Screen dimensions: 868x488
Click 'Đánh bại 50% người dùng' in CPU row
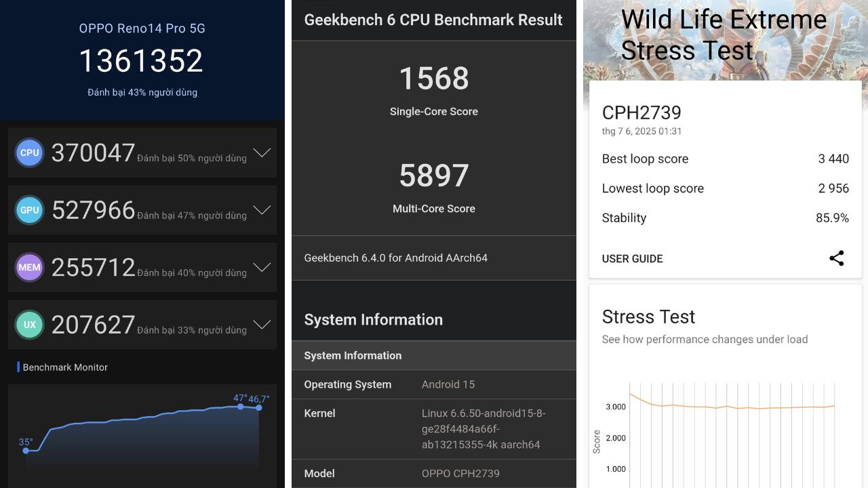pos(192,159)
